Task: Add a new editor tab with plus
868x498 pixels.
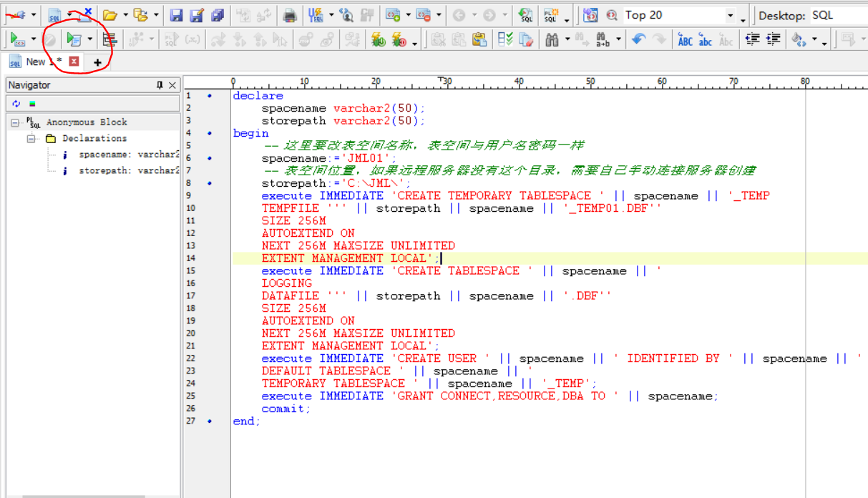Action: [97, 63]
